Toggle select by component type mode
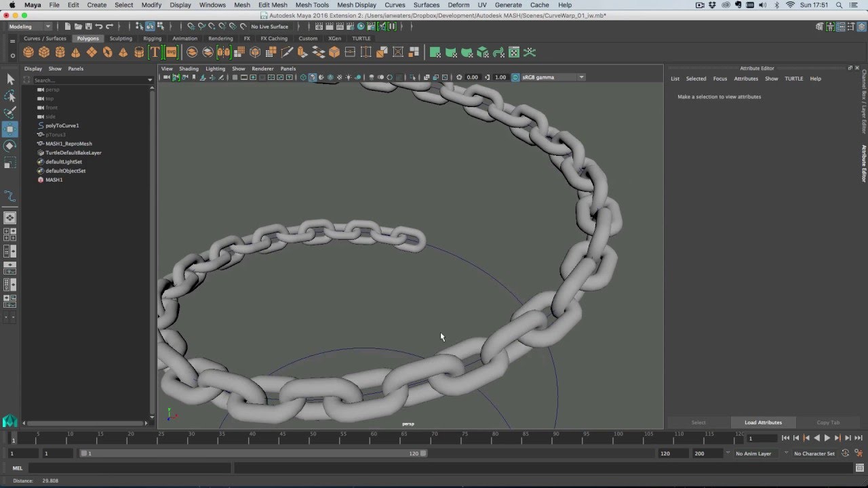The width and height of the screenshot is (868, 488). [160, 26]
